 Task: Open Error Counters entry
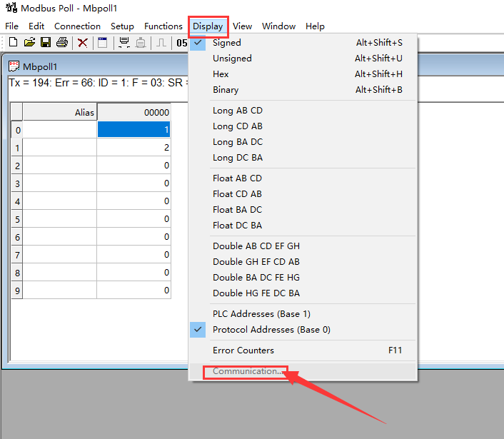coord(243,350)
